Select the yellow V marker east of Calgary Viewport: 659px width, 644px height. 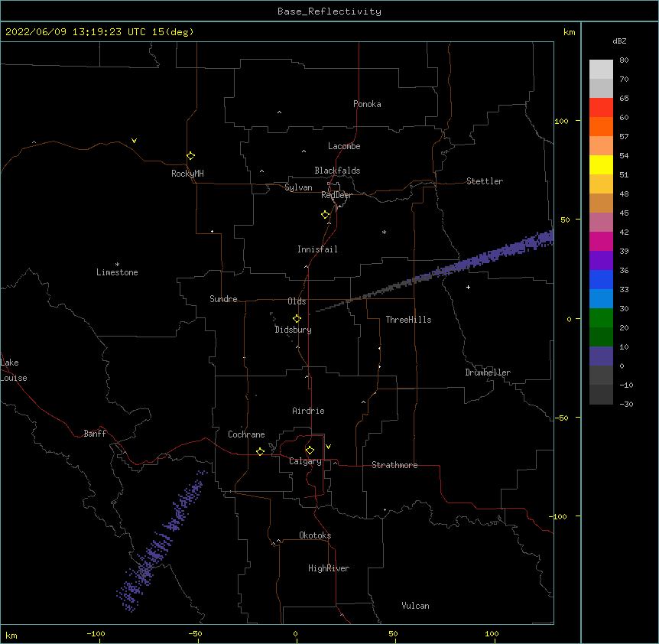coord(328,447)
